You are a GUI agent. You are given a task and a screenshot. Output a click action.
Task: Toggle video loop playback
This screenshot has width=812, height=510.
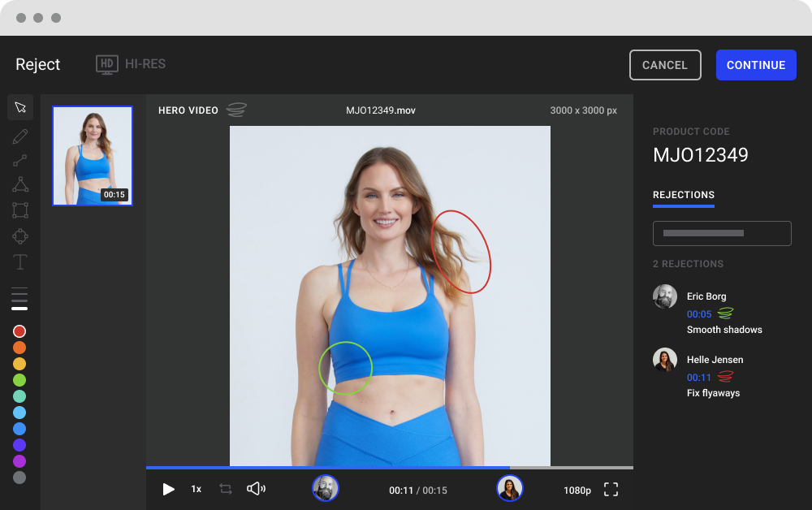click(226, 489)
